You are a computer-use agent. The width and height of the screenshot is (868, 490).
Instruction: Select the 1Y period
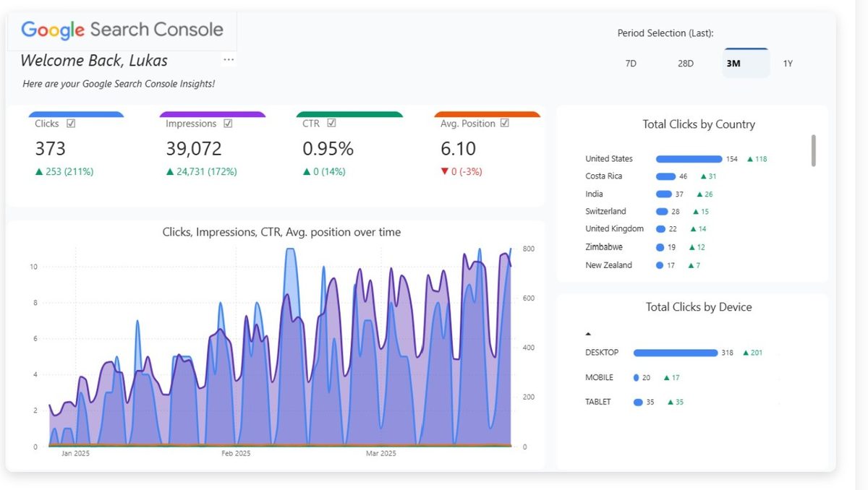point(788,64)
